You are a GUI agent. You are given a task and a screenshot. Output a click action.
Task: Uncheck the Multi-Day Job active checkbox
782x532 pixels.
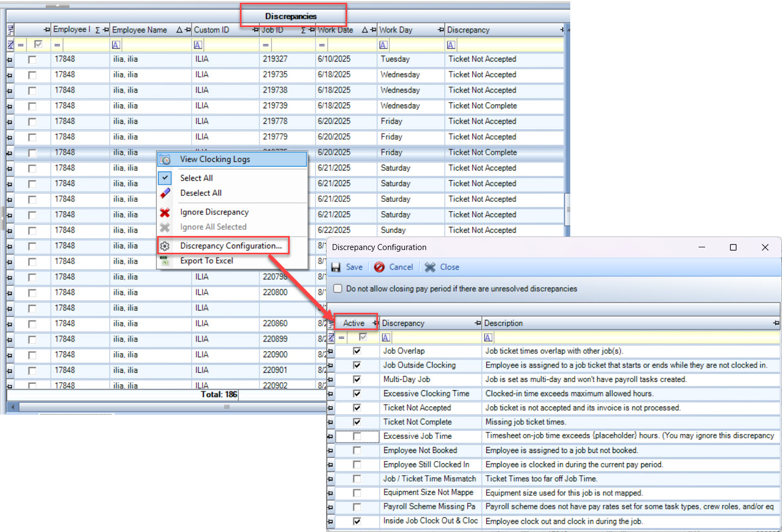tap(357, 379)
